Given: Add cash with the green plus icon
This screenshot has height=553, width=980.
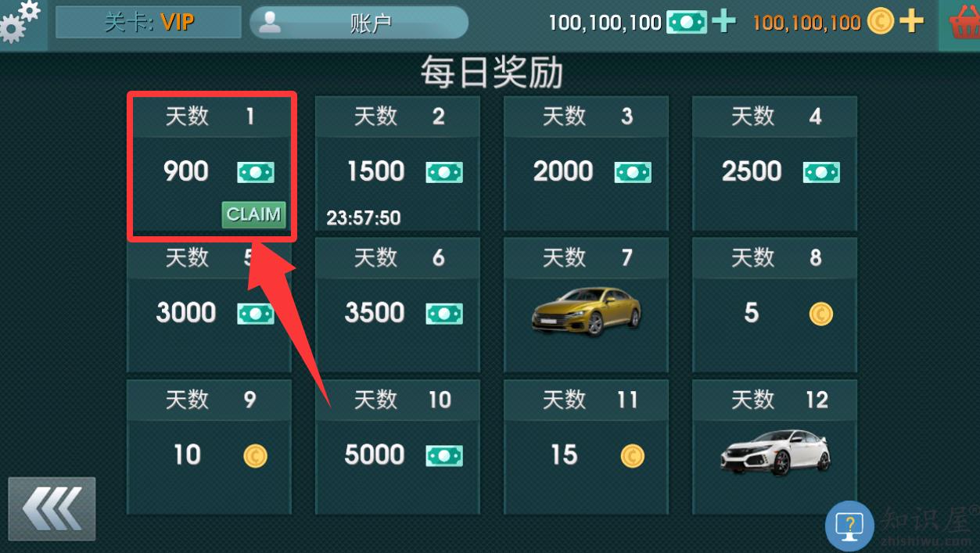Looking at the screenshot, I should [x=723, y=22].
